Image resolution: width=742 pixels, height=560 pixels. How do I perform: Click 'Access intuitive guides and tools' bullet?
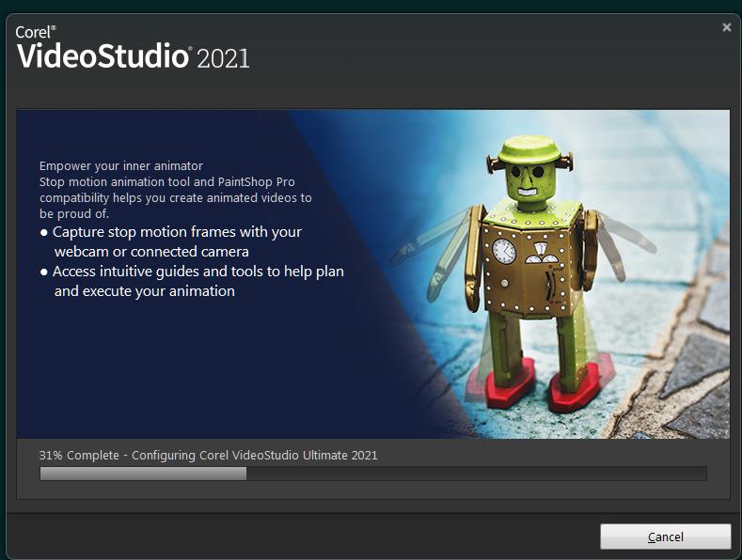point(193,281)
